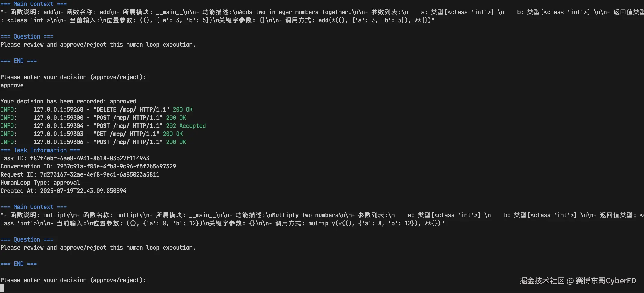Click the DELETE /mcp/ log entry
This screenshot has height=293, width=644.
[96, 109]
